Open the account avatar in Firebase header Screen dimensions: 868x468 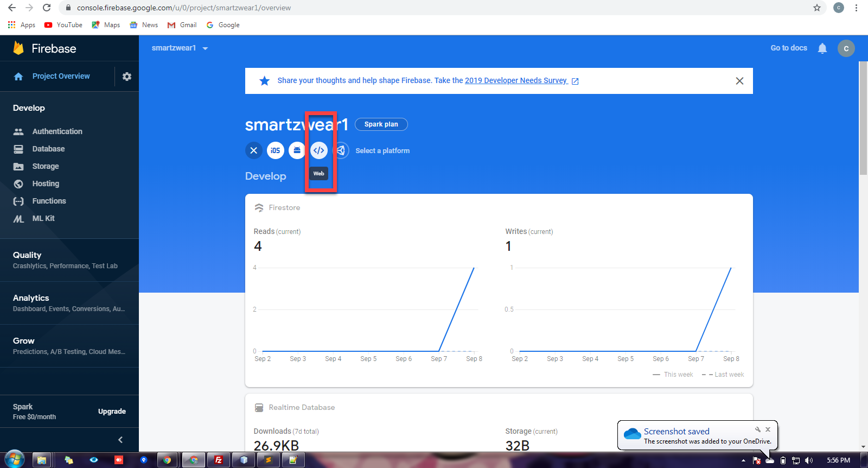846,48
